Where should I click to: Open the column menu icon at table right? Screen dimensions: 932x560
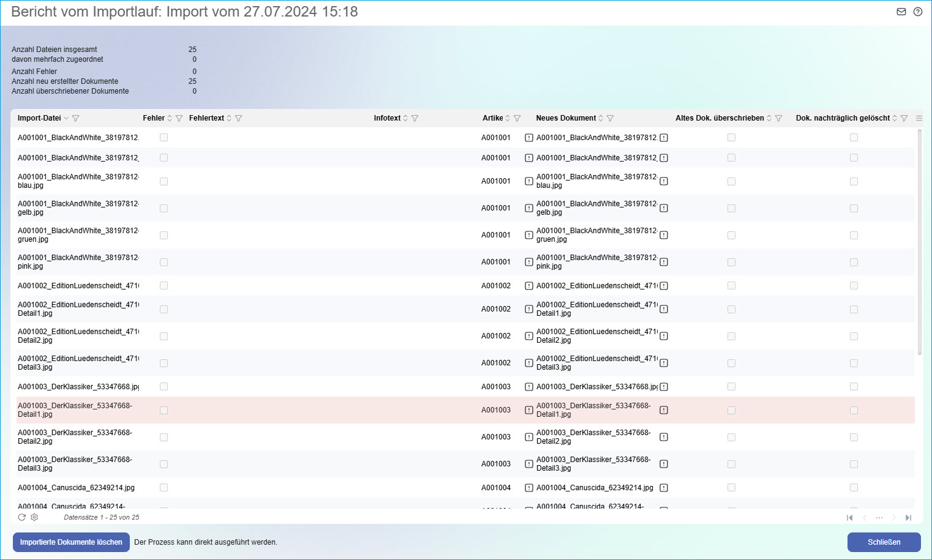[919, 118]
